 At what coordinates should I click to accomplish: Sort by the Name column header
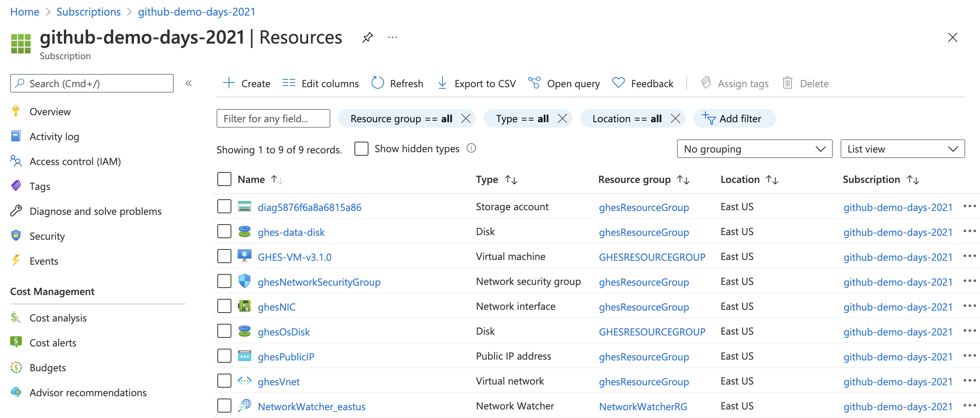click(x=260, y=179)
